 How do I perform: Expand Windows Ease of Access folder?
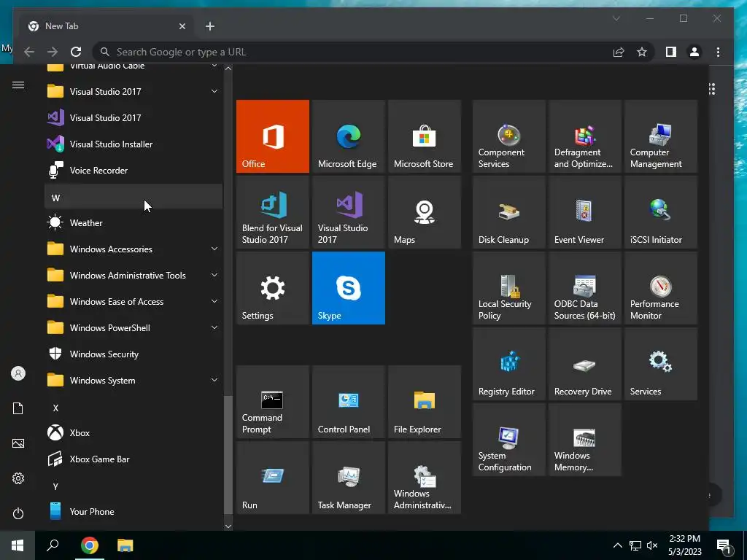(133, 301)
